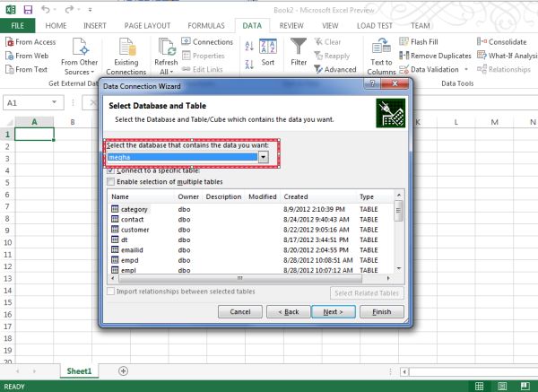Open the Sort dialog button

[x=268, y=52]
